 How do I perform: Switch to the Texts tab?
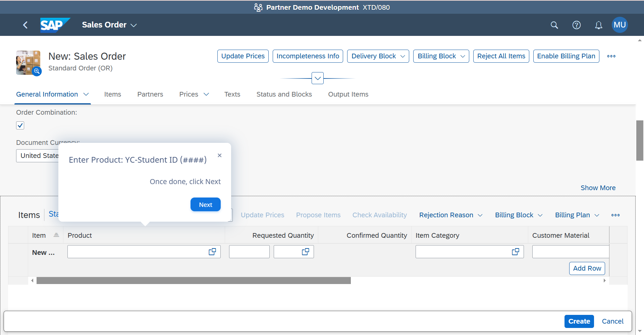coord(232,94)
